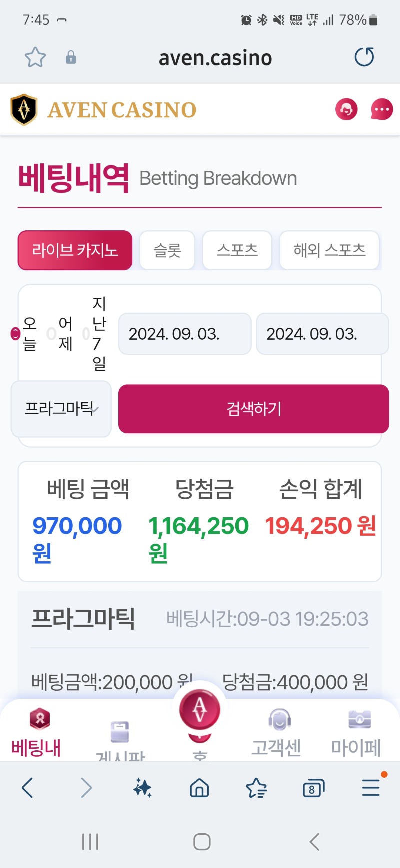The width and height of the screenshot is (400, 868).
Task: Open the red chat bubble icon
Action: point(382,109)
